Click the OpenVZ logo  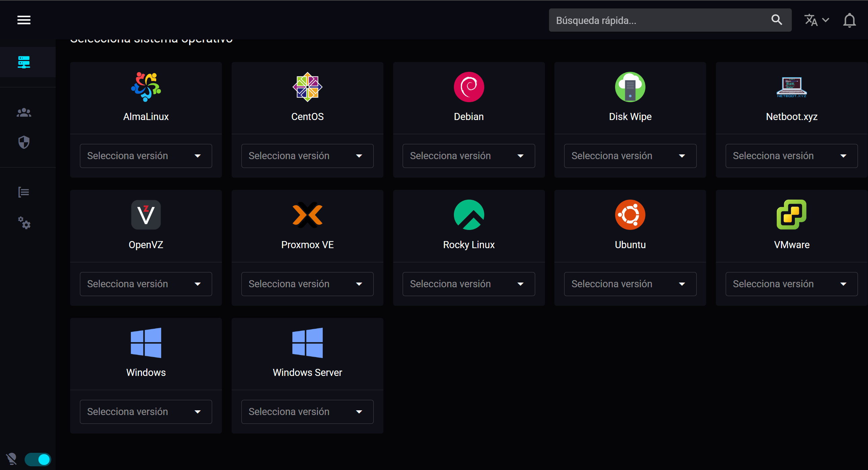[x=146, y=215]
